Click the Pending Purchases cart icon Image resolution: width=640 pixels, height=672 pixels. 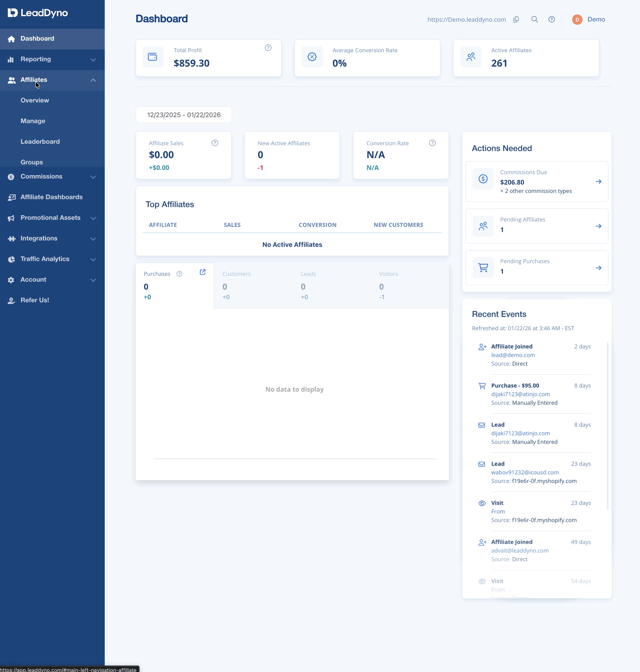[x=483, y=268]
